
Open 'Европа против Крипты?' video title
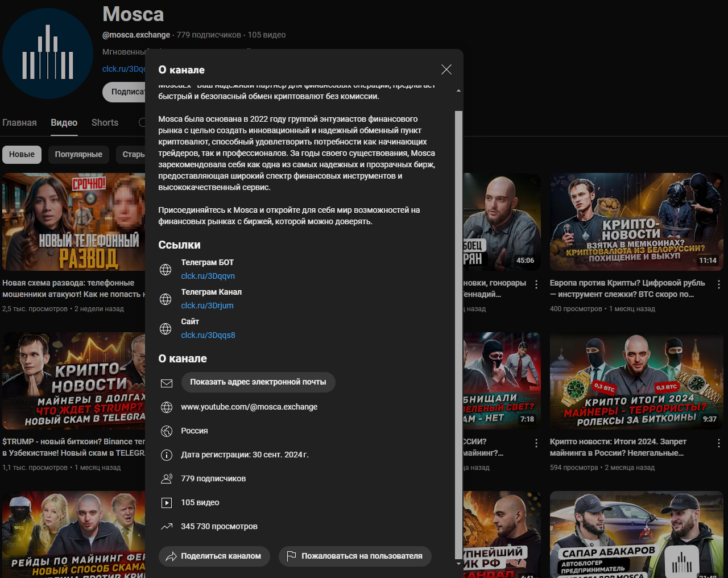[x=627, y=288]
